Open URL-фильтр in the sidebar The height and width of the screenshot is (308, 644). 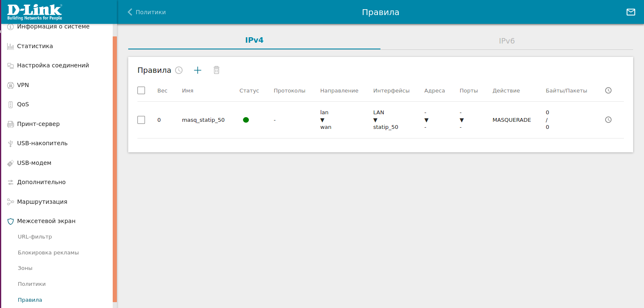pyautogui.click(x=35, y=237)
